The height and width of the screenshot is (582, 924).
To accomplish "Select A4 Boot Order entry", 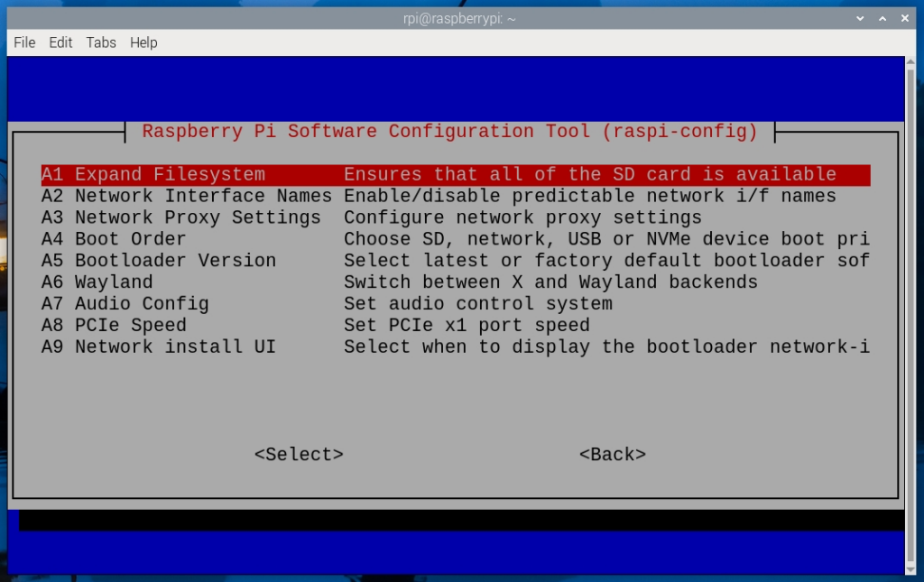I will 456,239.
